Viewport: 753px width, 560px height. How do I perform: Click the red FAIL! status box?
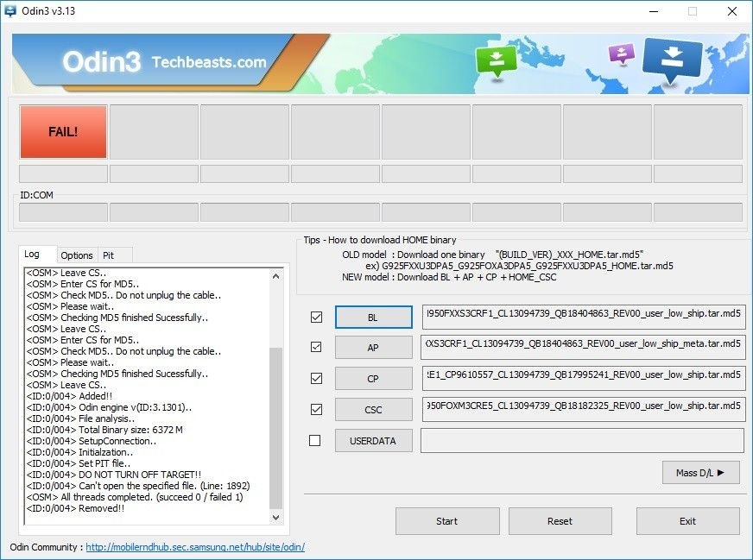(63, 132)
